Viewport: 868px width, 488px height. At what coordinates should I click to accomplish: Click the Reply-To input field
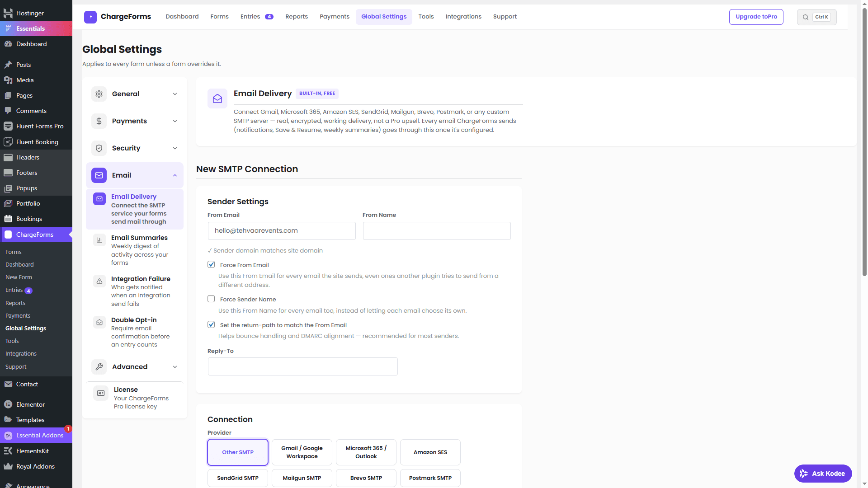(x=303, y=366)
